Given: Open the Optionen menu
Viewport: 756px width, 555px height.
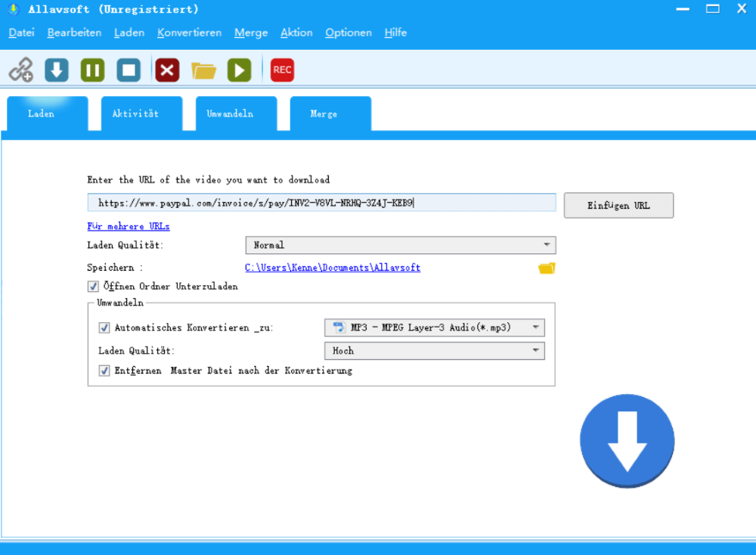Looking at the screenshot, I should pos(349,33).
